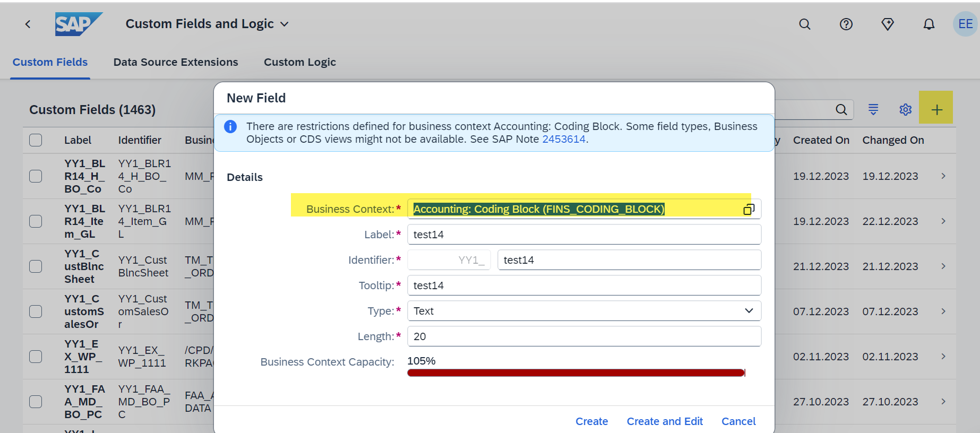Click the YY1_CustBlncSheet identifier cell
Screen dimensions: 980x433
tap(143, 266)
